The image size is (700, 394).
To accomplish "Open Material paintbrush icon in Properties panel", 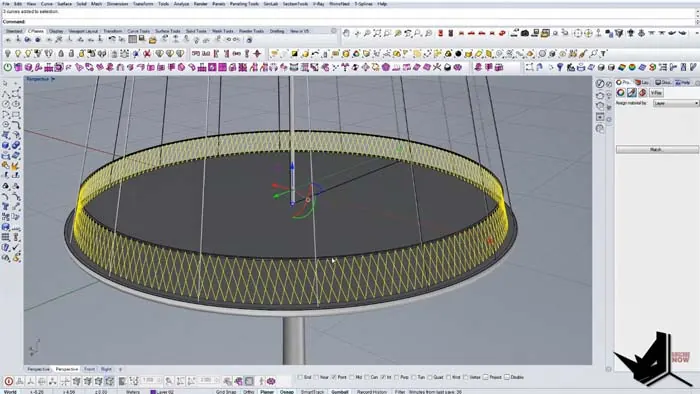I will (632, 93).
